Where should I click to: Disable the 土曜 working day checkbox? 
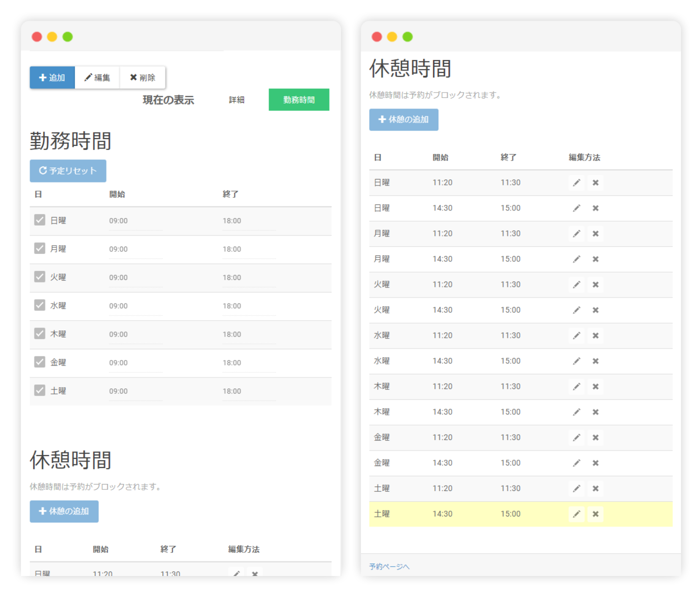tap(40, 390)
